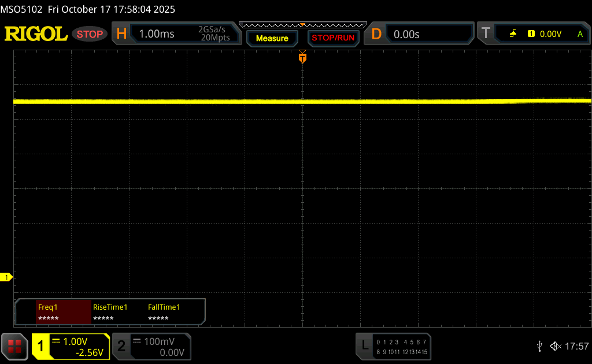Unmute the beeper speaker icon

coord(555,346)
